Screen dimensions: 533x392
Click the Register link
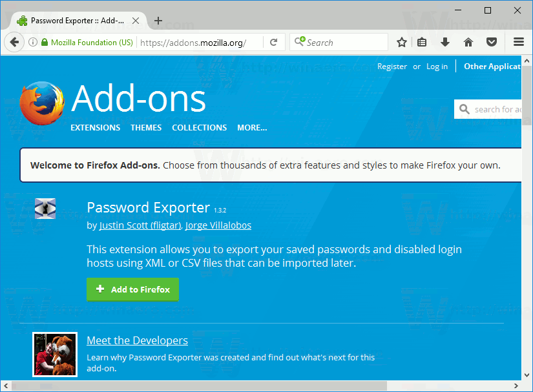392,67
